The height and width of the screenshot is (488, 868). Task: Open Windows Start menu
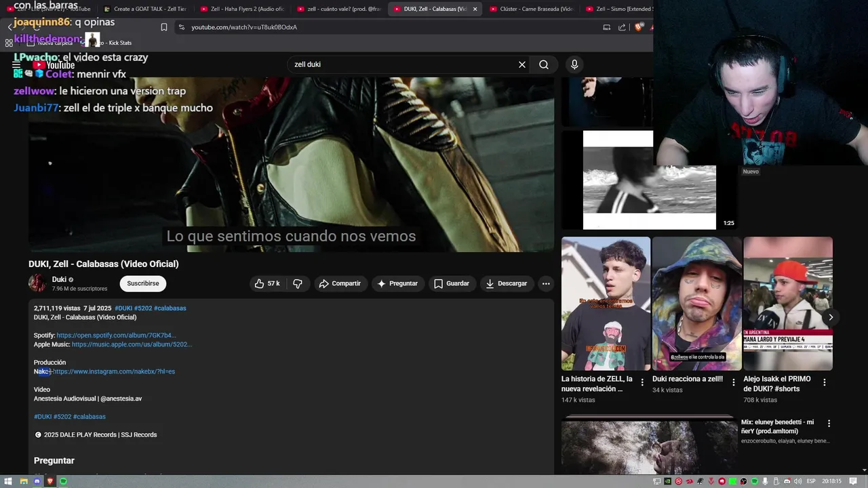tap(8, 481)
